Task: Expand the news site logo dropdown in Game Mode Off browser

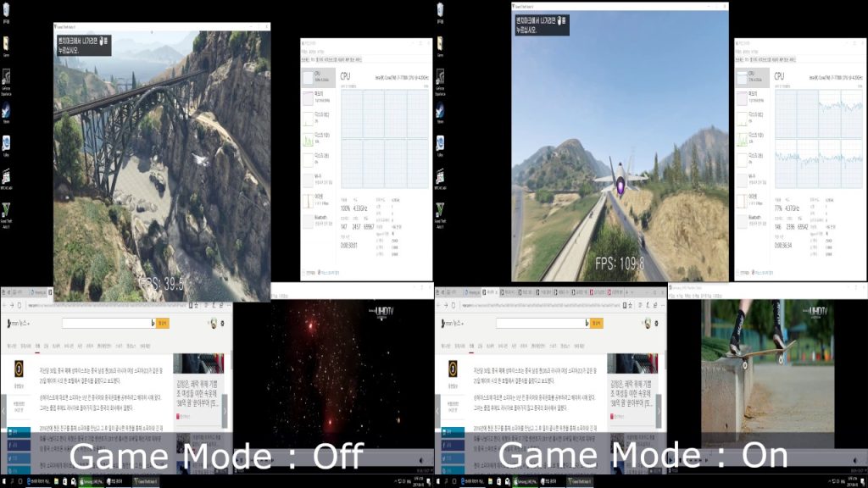Action: 29,323
